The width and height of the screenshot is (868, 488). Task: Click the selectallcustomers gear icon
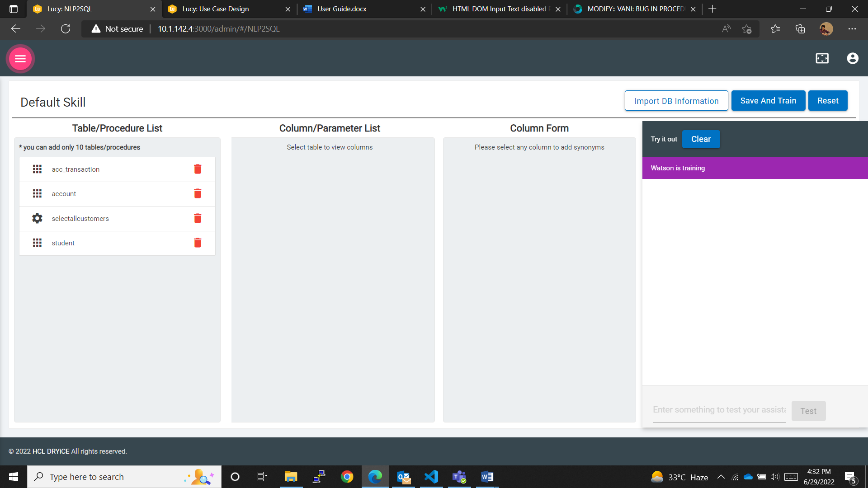point(37,218)
